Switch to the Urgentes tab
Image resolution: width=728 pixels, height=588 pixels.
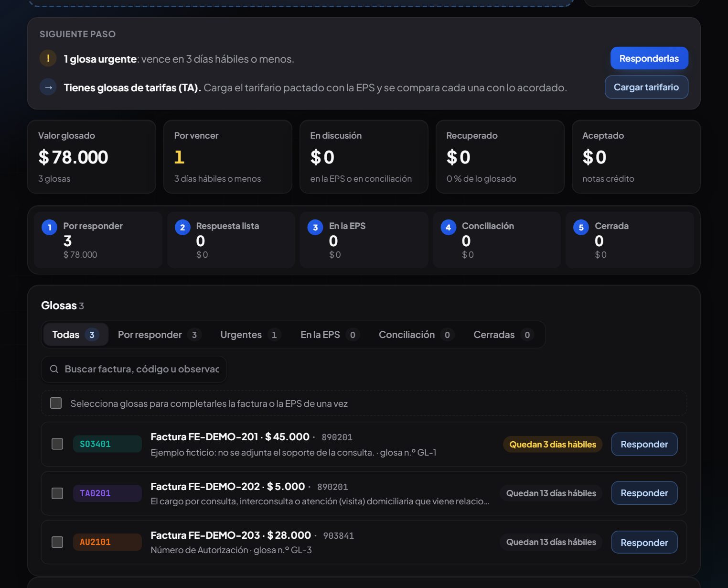point(250,335)
